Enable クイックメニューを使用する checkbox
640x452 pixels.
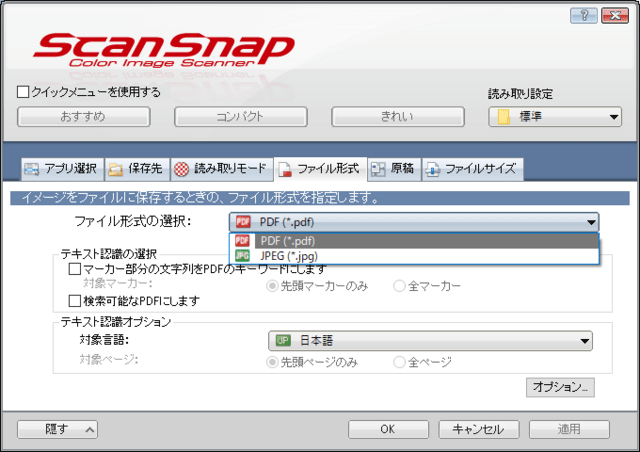point(23,92)
